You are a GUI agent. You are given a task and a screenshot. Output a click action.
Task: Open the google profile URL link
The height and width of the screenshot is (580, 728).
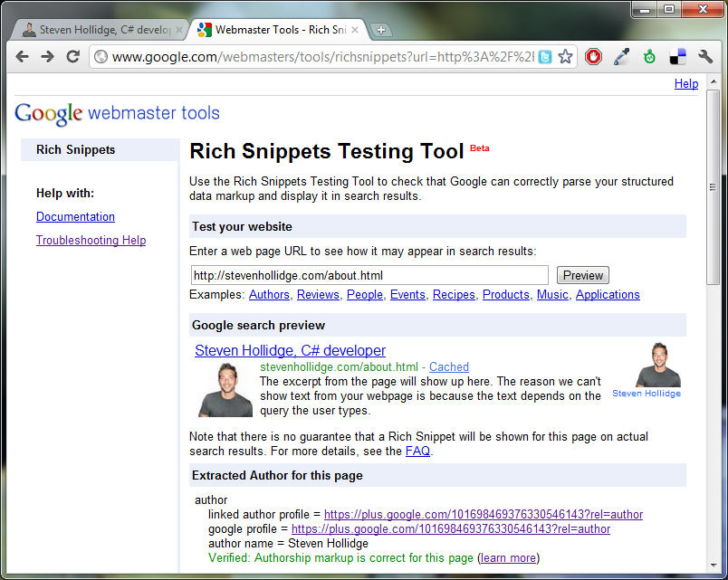coord(451,529)
